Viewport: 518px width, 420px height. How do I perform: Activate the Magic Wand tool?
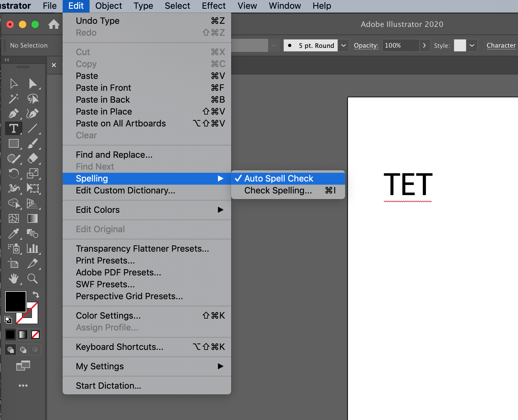(x=14, y=98)
